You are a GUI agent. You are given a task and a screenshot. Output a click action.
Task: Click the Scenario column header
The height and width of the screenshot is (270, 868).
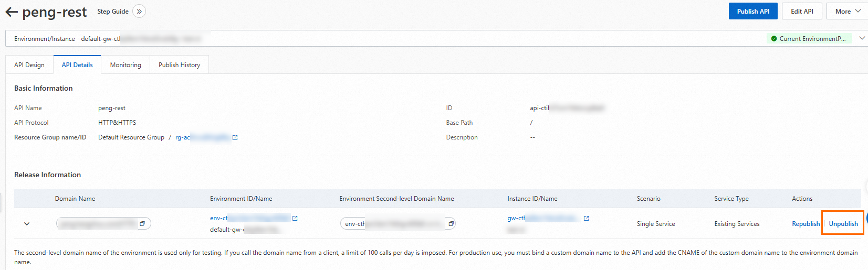pyautogui.click(x=649, y=199)
